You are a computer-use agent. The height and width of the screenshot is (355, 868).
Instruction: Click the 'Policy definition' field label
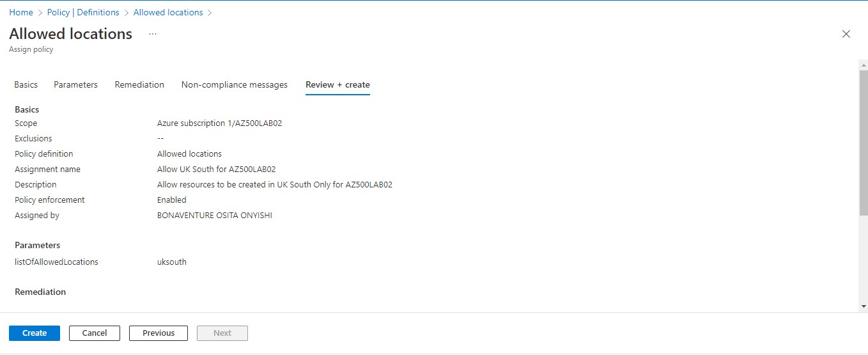pos(44,154)
